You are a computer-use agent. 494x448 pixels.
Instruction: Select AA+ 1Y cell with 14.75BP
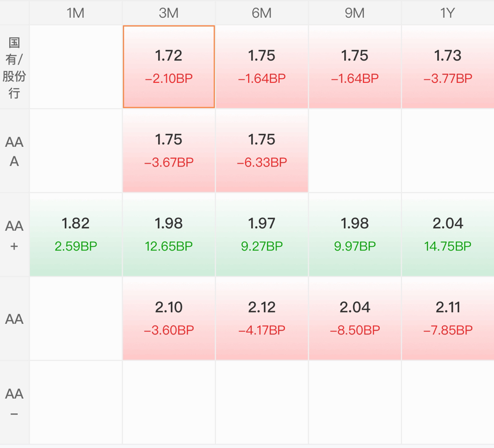448,235
